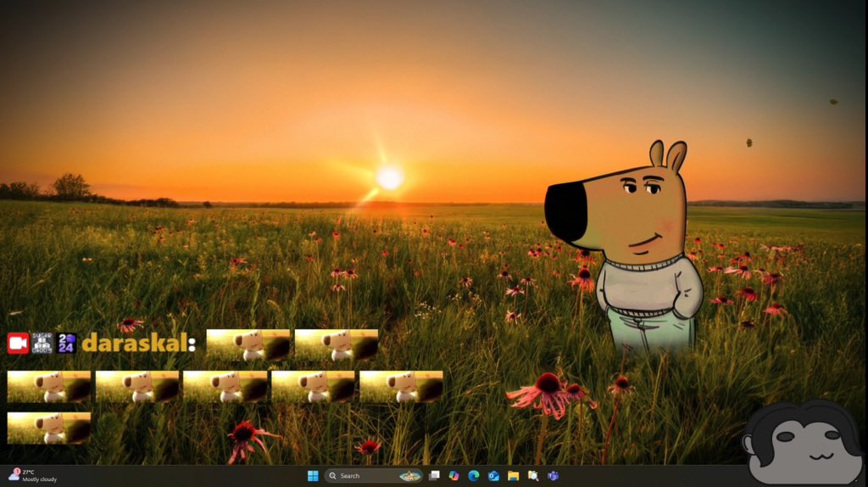Click the purple 2024 badge
Screen dimensions: 868x487
click(x=66, y=344)
